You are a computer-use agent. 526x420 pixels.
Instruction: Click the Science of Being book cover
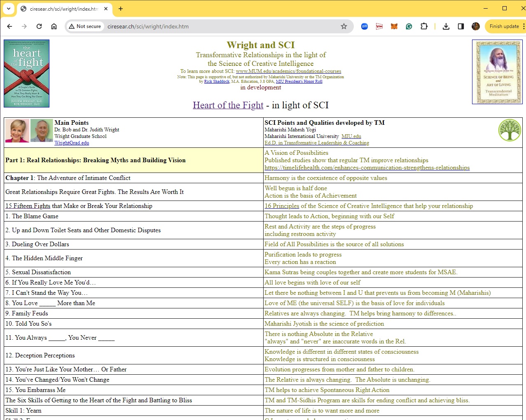497,72
